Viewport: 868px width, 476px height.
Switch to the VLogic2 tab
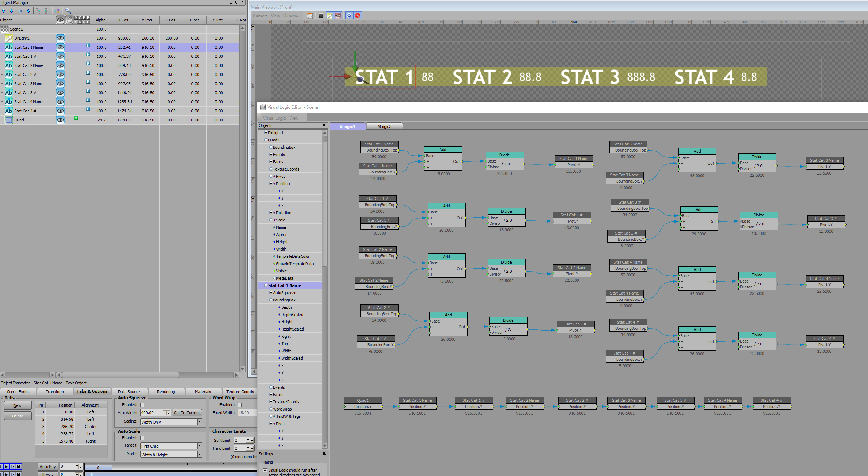click(x=384, y=127)
